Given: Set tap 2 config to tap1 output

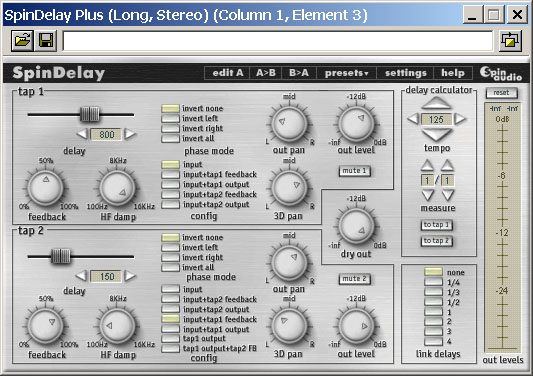Looking at the screenshot, I should pos(170,339).
